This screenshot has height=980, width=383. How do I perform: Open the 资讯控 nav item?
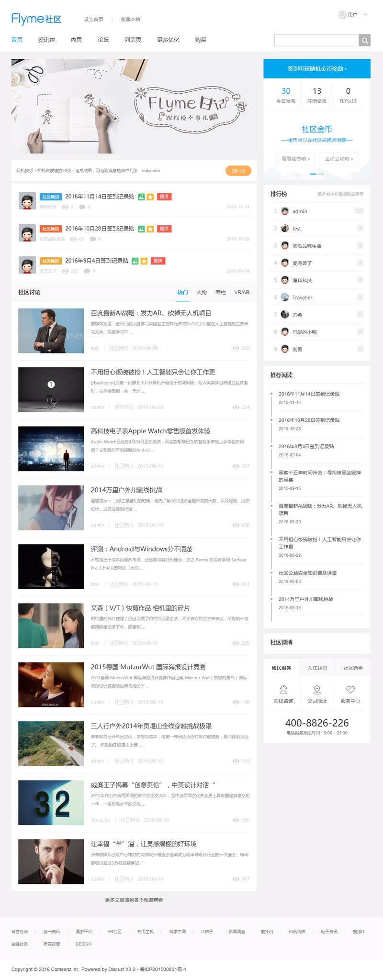pyautogui.click(x=46, y=40)
